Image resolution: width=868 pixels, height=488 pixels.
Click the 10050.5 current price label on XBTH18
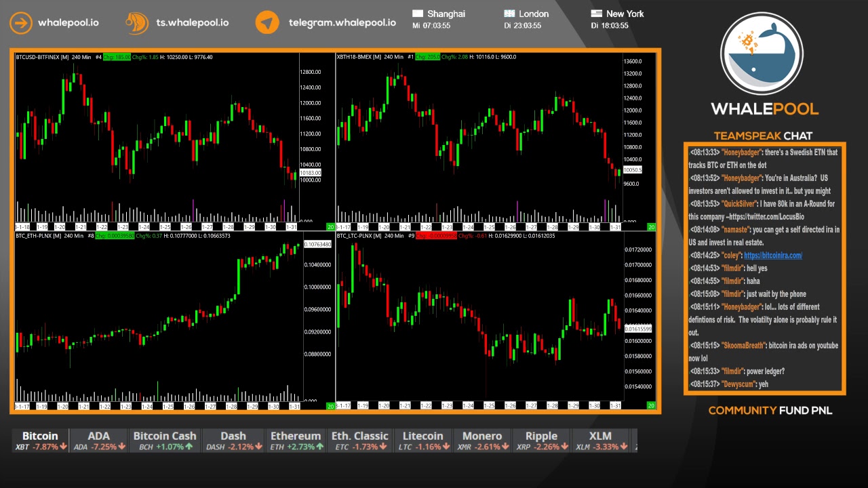click(632, 170)
